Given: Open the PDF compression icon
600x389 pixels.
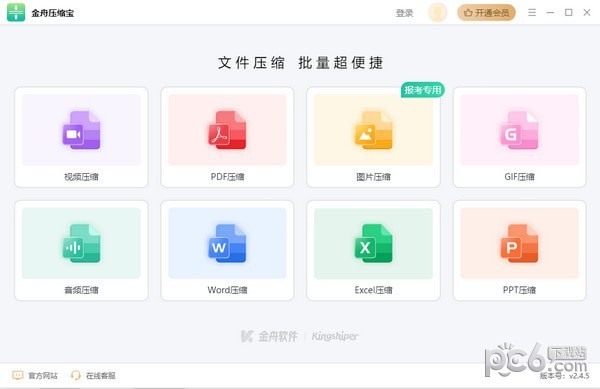Looking at the screenshot, I should [227, 130].
